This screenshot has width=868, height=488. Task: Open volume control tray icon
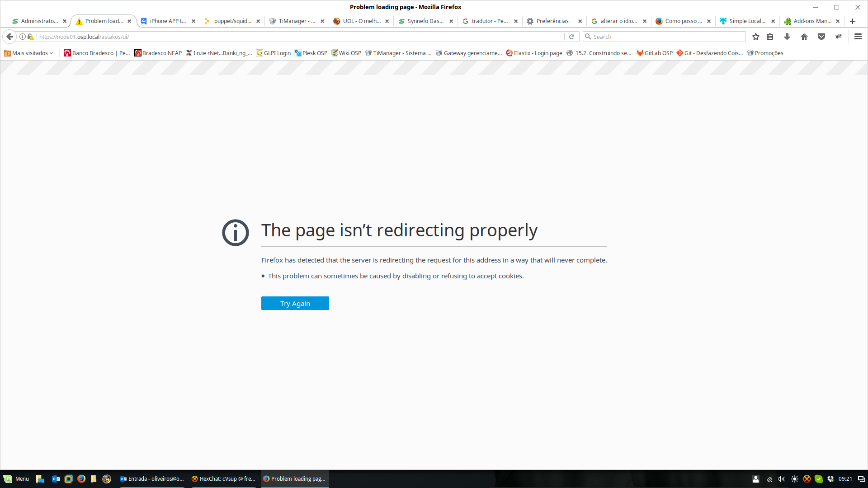click(x=781, y=479)
